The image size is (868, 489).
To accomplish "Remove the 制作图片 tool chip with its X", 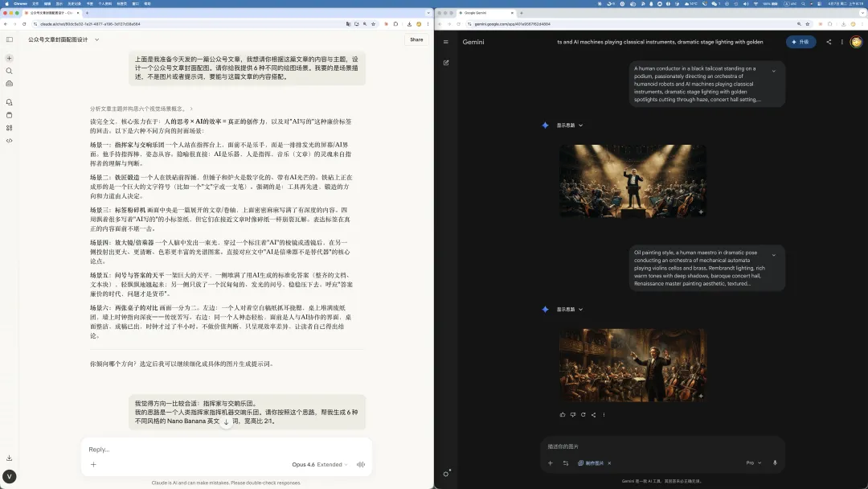I will coord(609,462).
